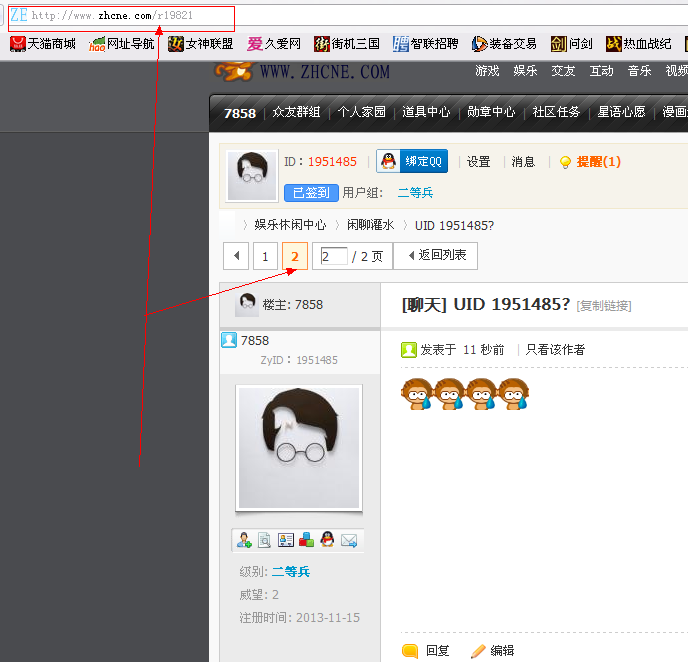Viewport: 688px width, 662px height.
Task: Open 娱乐 in top menu
Action: point(525,71)
